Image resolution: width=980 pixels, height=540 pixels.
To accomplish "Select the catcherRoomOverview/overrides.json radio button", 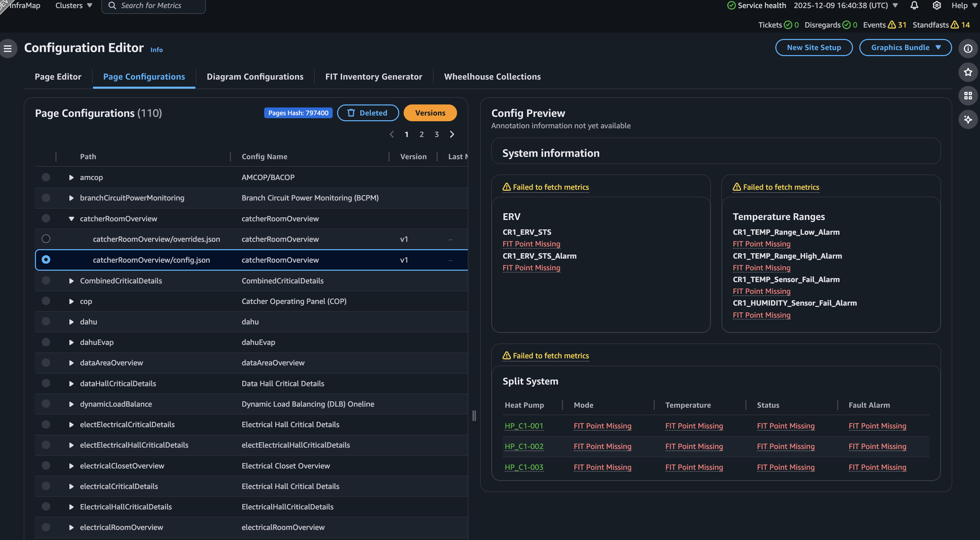I will coord(46,239).
